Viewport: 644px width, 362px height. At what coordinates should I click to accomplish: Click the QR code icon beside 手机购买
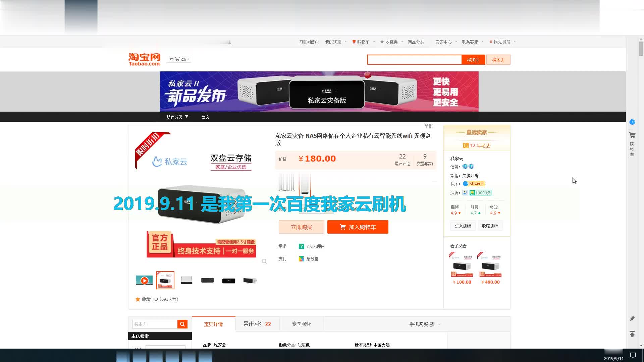click(x=432, y=324)
